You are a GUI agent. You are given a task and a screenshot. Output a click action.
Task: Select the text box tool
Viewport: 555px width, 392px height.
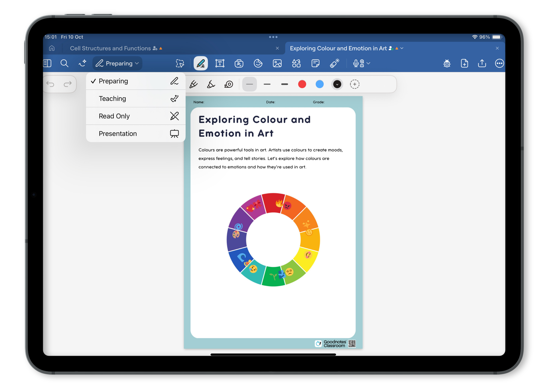tap(220, 63)
